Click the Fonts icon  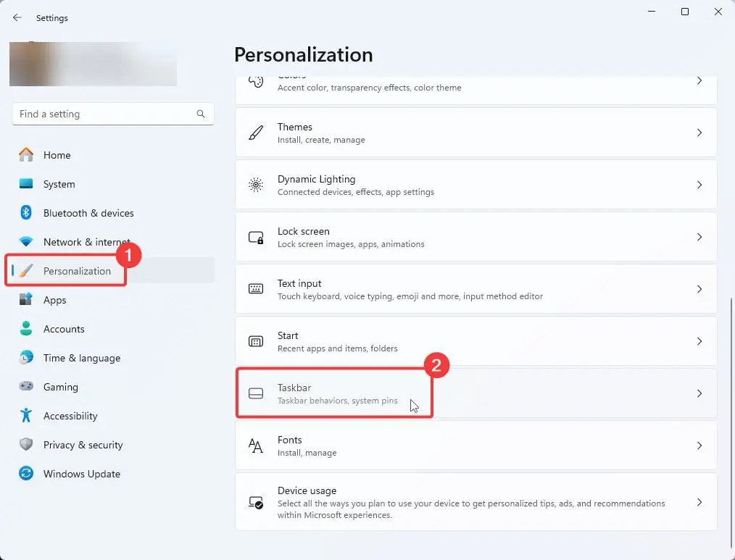(255, 445)
